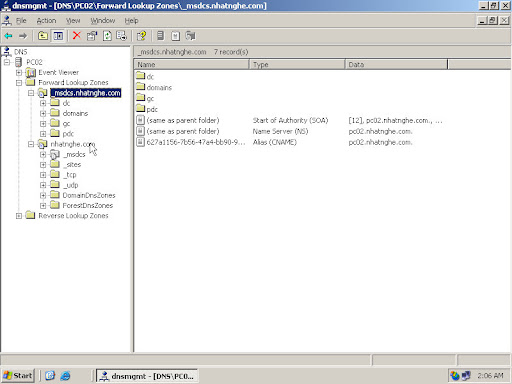Open the View menu
The image size is (512, 384).
(x=73, y=21)
